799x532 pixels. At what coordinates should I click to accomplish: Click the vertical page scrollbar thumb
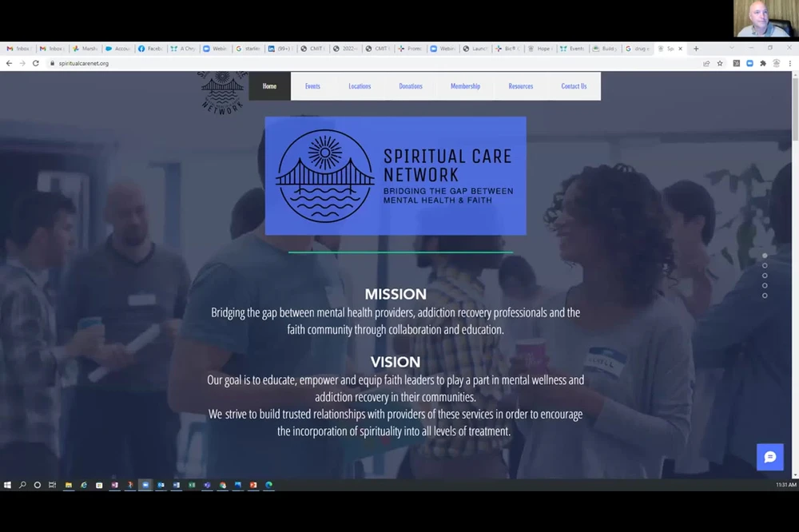795,109
